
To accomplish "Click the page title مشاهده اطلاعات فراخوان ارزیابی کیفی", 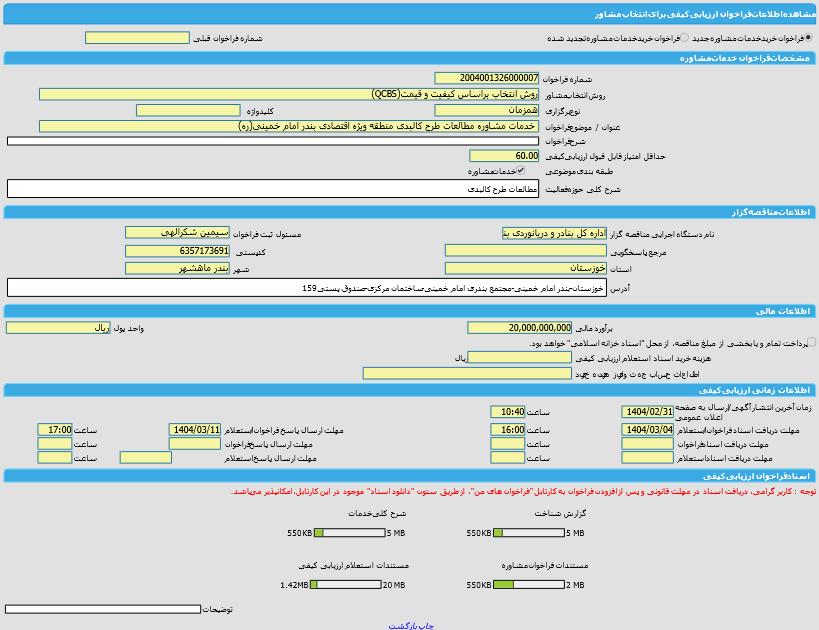I will coord(705,14).
